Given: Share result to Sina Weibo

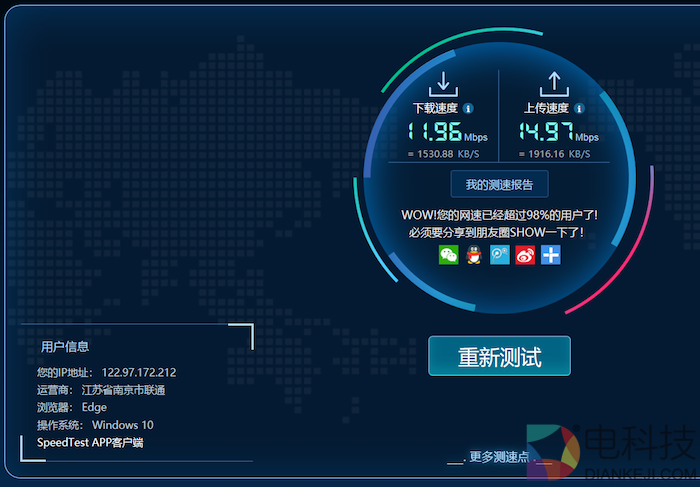Looking at the screenshot, I should click(525, 255).
